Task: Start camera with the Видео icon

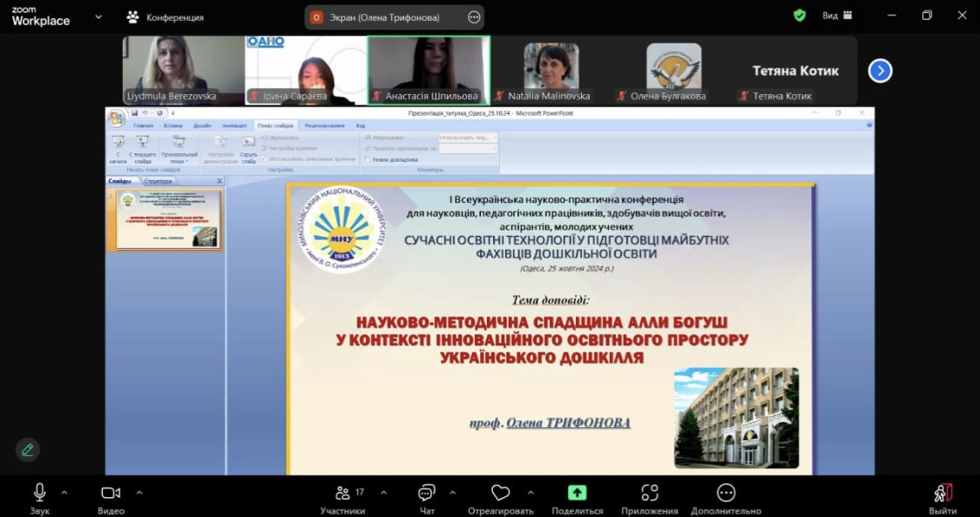Action: click(x=111, y=493)
